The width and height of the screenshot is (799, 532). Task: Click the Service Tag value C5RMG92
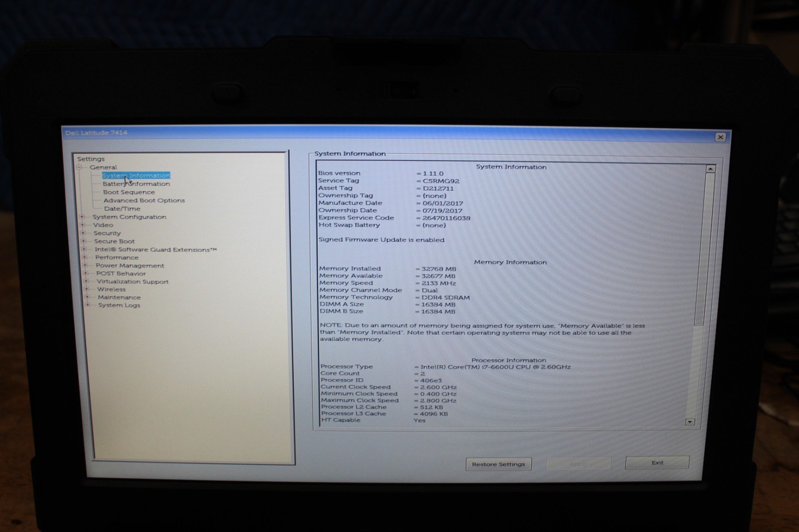(441, 181)
